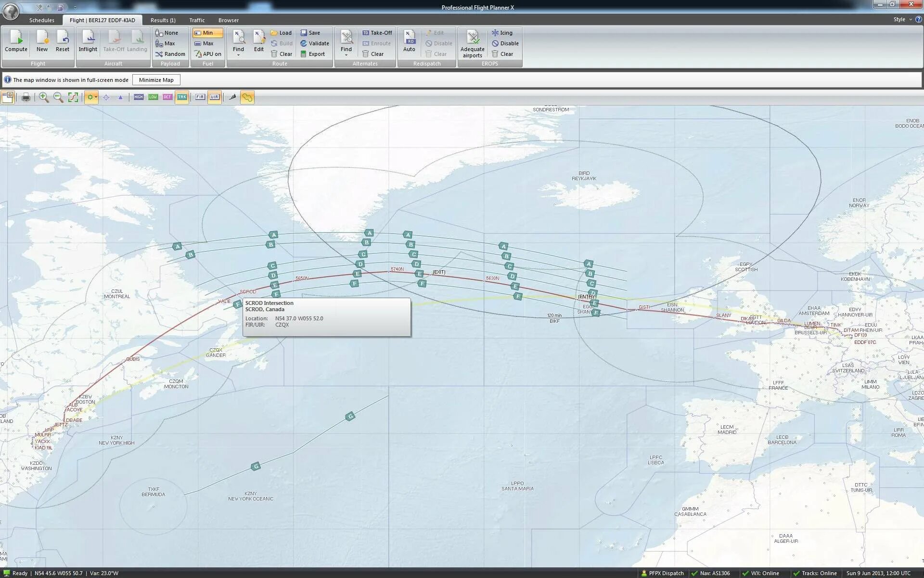Viewport: 924px width, 578px height.
Task: Select the Zoom Out magnifier tool
Action: [58, 97]
